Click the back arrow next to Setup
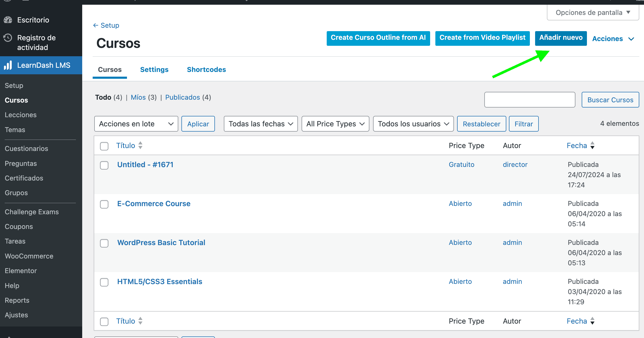Image resolution: width=644 pixels, height=338 pixels. pyautogui.click(x=96, y=25)
